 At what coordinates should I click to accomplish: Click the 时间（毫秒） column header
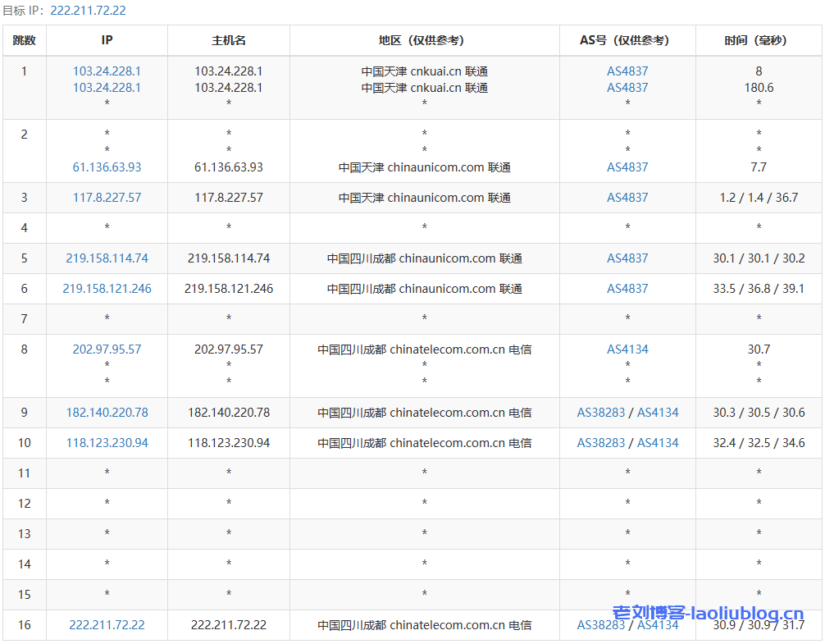click(x=759, y=40)
